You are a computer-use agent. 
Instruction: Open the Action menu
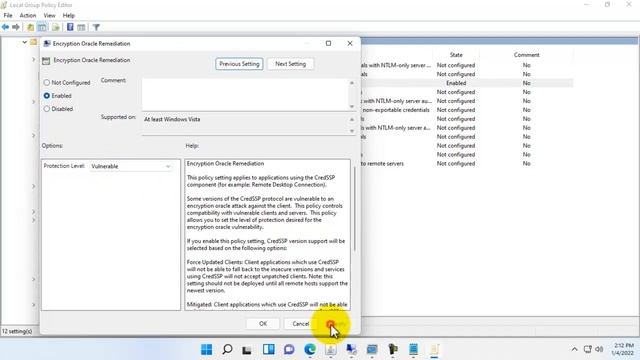(28, 15)
